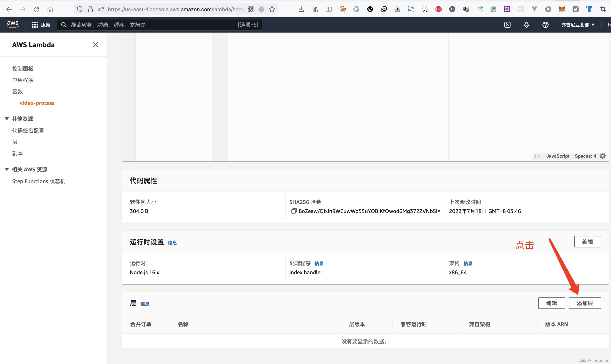611x364 pixels.
Task: Sort by 合并订单 column header
Action: [x=141, y=324]
